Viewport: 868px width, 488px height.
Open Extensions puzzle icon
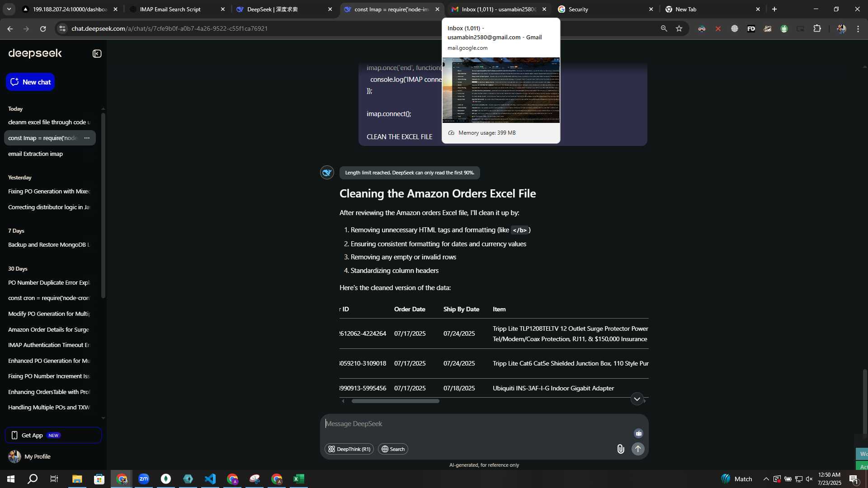(x=817, y=28)
